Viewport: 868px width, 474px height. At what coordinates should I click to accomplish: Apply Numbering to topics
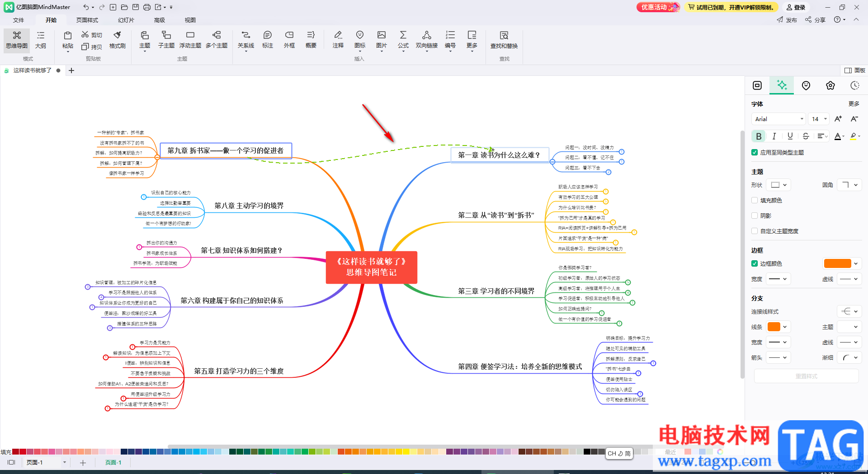tap(450, 40)
